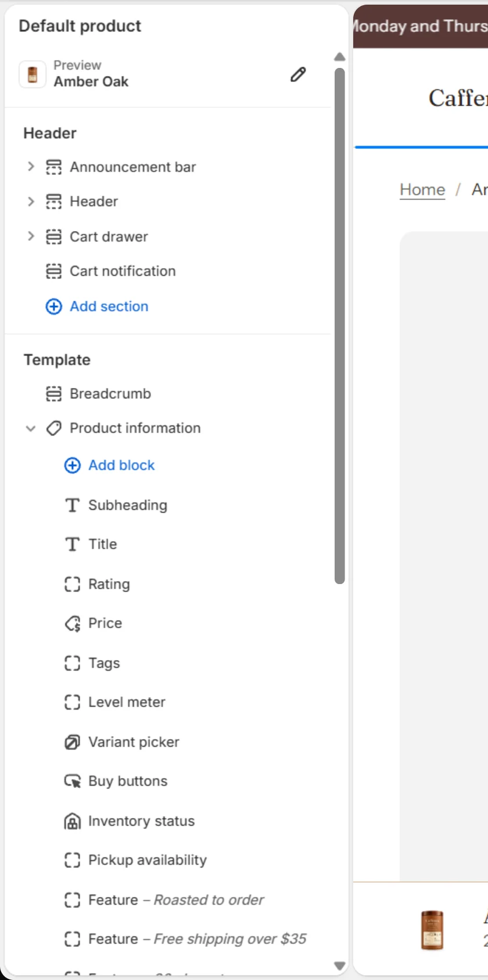Click the product jar thumbnail in preview
The image size is (488, 980).
(x=432, y=930)
